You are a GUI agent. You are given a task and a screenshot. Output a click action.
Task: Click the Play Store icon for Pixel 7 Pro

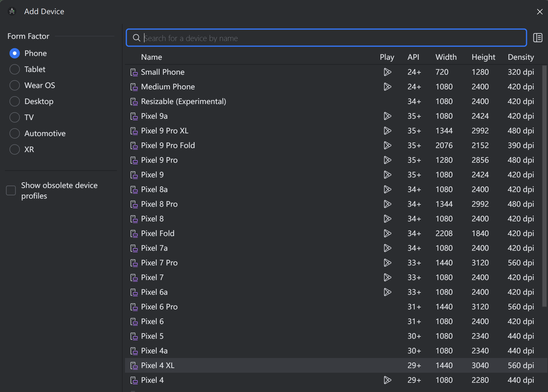(x=387, y=263)
